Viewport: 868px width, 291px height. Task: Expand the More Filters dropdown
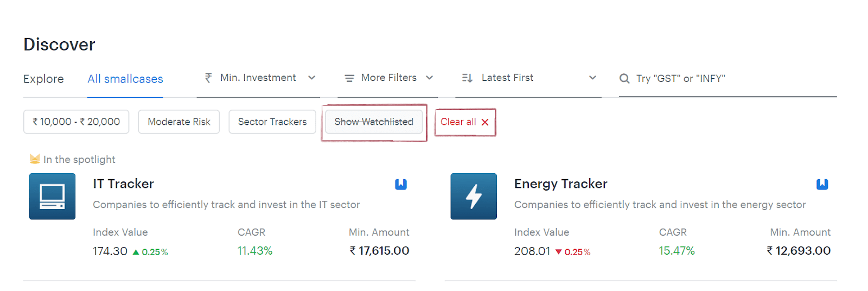click(x=388, y=78)
